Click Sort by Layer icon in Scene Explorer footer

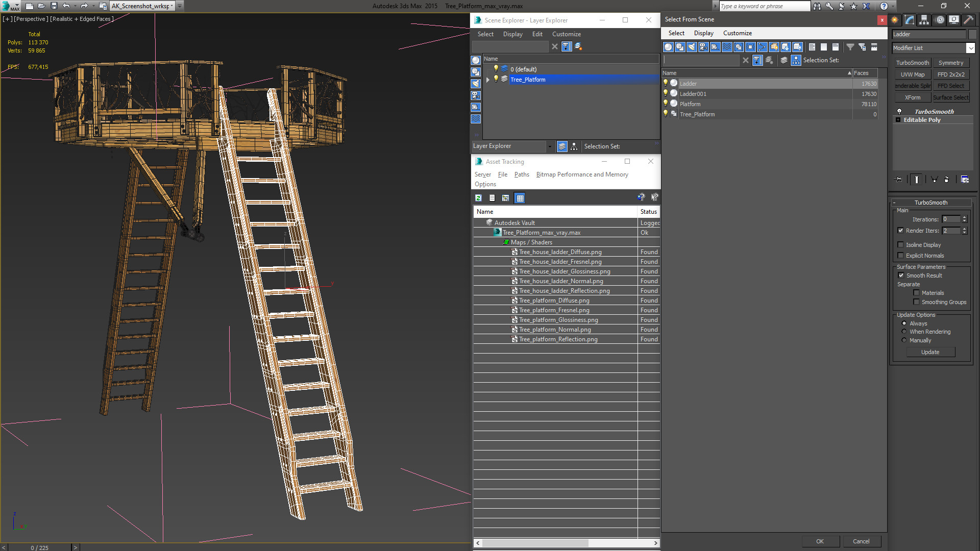tap(562, 146)
